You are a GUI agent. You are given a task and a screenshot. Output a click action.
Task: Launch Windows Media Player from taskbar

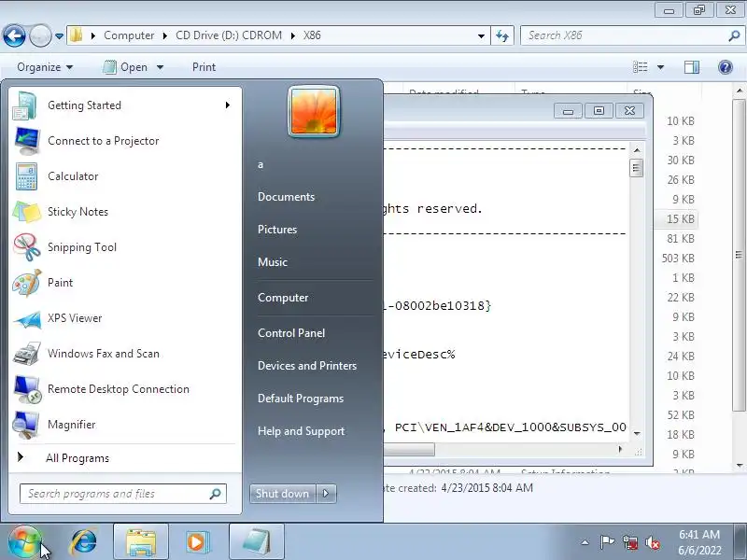pyautogui.click(x=196, y=542)
